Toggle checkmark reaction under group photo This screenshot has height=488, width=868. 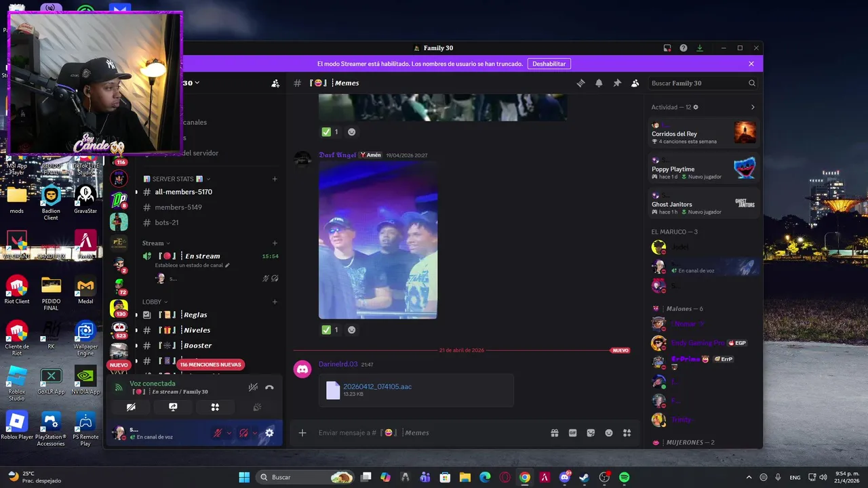330,330
